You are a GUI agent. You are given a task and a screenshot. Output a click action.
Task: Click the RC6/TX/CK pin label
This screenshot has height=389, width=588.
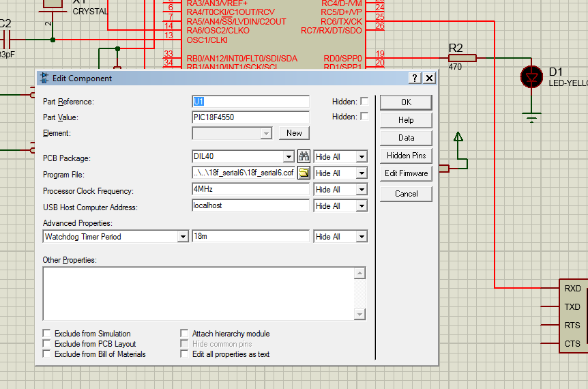tap(341, 21)
